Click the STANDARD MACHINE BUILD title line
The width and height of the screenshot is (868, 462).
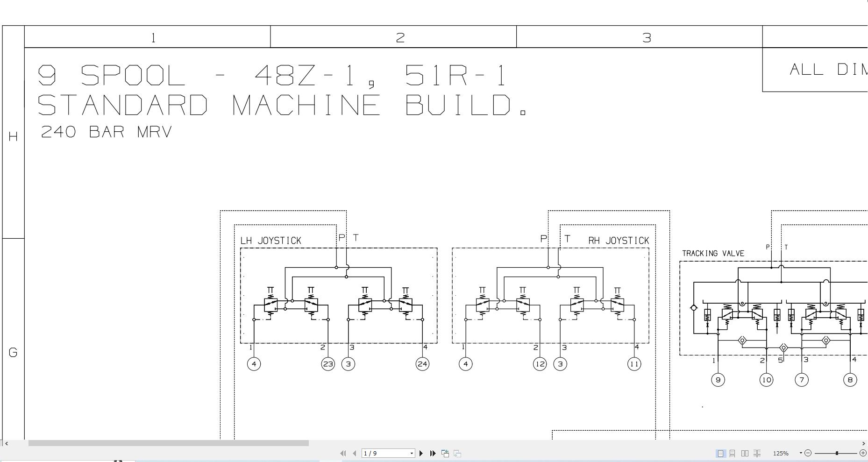point(283,105)
